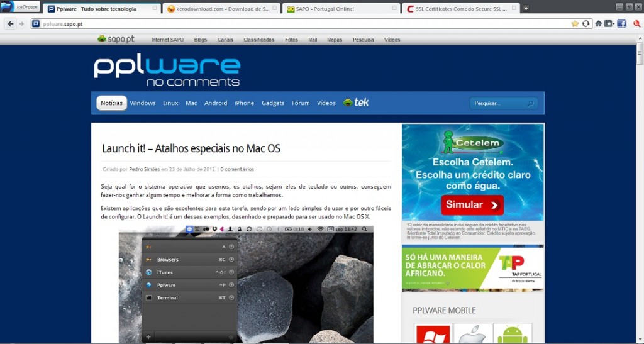644x344 pixels.
Task: Open Pesquisa in the SAPO bar
Action: pyautogui.click(x=363, y=40)
